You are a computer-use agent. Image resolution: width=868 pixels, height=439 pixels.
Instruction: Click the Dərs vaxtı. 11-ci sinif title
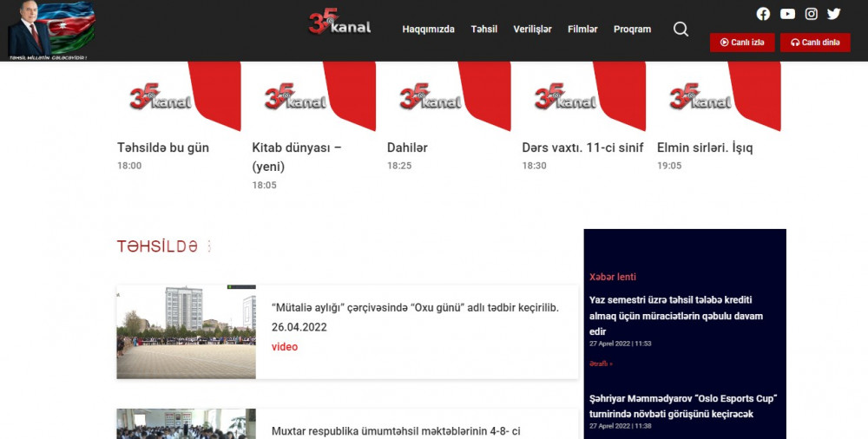[x=582, y=147]
